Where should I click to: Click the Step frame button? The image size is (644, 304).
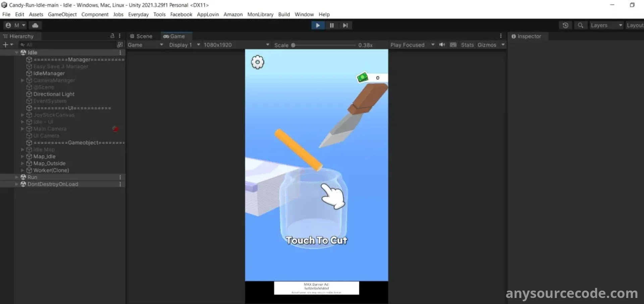pos(345,26)
